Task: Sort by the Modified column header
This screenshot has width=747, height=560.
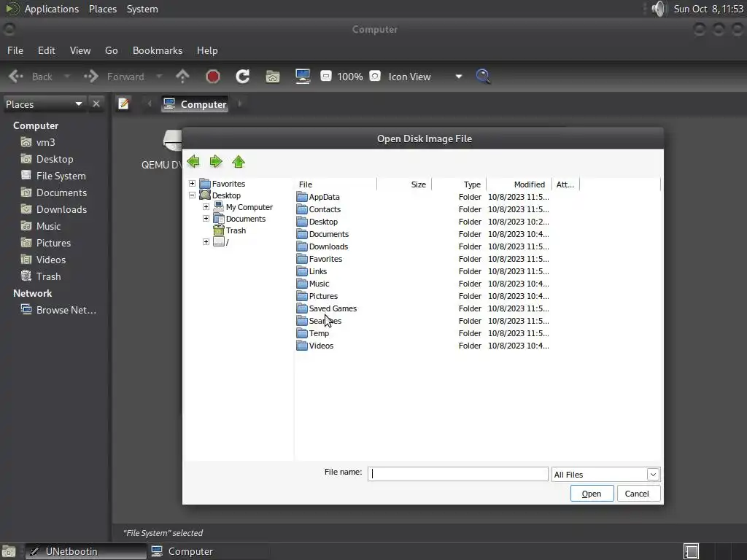Action: point(519,184)
